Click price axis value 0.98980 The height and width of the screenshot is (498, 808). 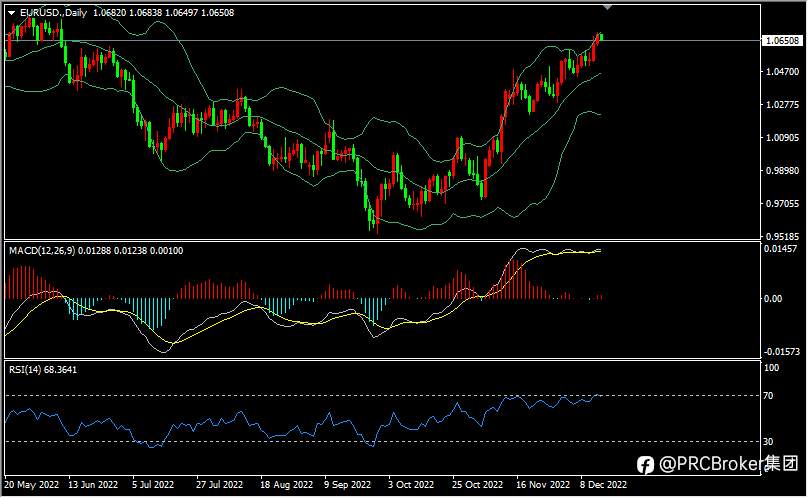pos(782,171)
